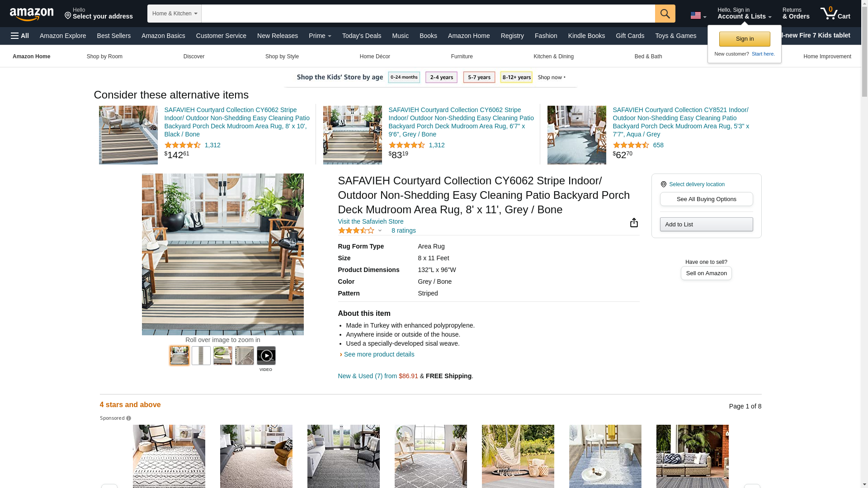The width and height of the screenshot is (868, 488).
Task: Click the sponsored info icon
Action: coord(128,418)
